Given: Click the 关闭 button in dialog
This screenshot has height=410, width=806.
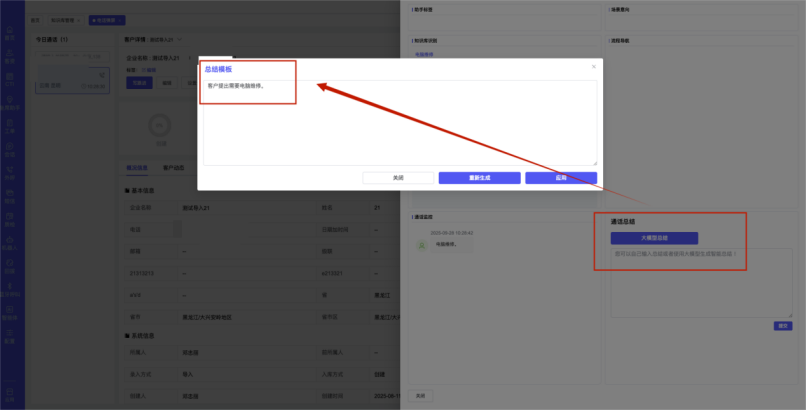Looking at the screenshot, I should (x=398, y=178).
